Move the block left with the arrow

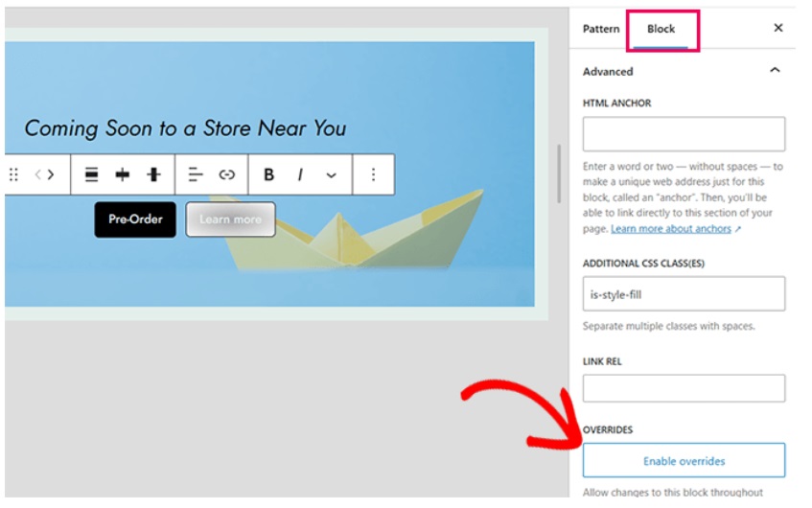(x=38, y=174)
